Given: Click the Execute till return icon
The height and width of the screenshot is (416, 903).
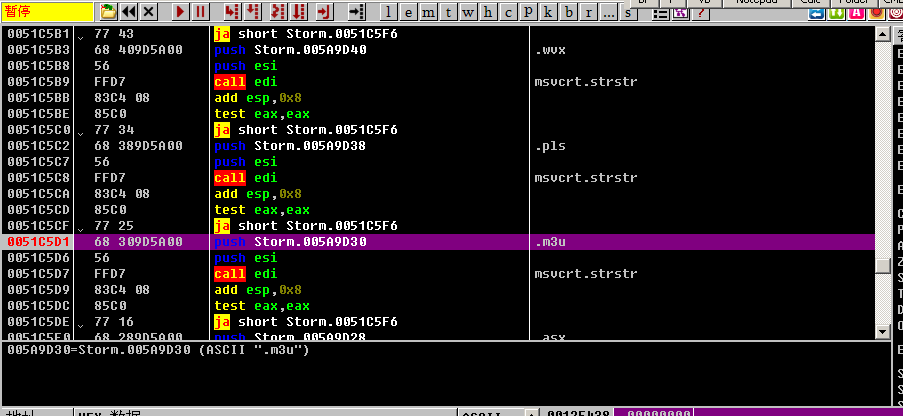Looking at the screenshot, I should pos(324,12).
